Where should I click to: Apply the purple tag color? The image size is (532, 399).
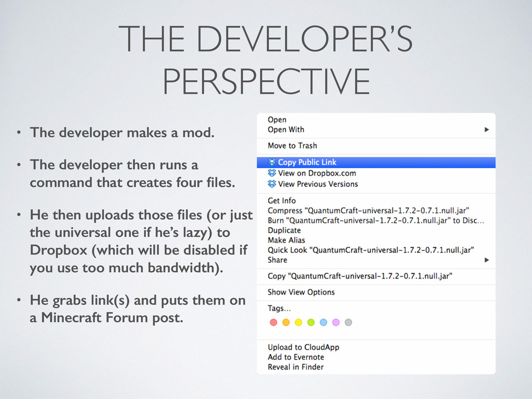click(336, 322)
